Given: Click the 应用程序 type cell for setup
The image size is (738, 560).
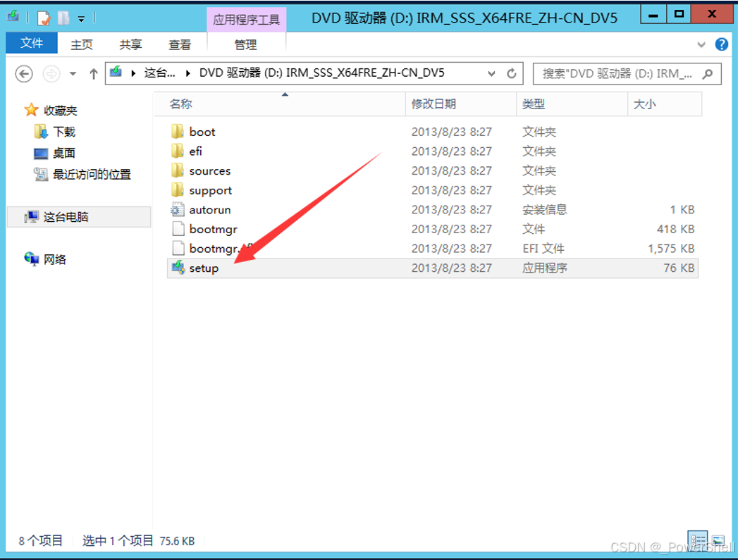Looking at the screenshot, I should coord(545,268).
